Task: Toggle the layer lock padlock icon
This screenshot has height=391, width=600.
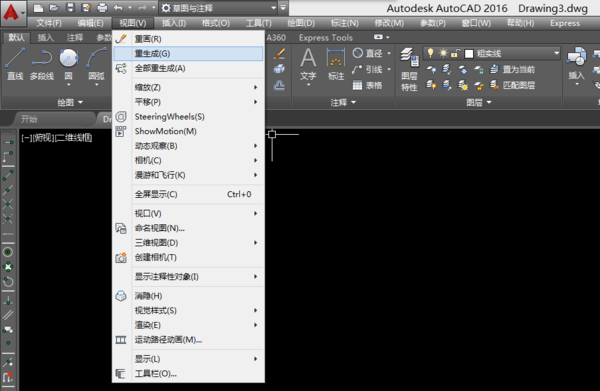Action: click(455, 53)
